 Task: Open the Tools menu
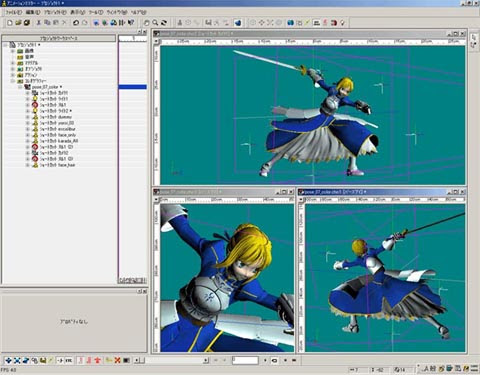pyautogui.click(x=96, y=12)
